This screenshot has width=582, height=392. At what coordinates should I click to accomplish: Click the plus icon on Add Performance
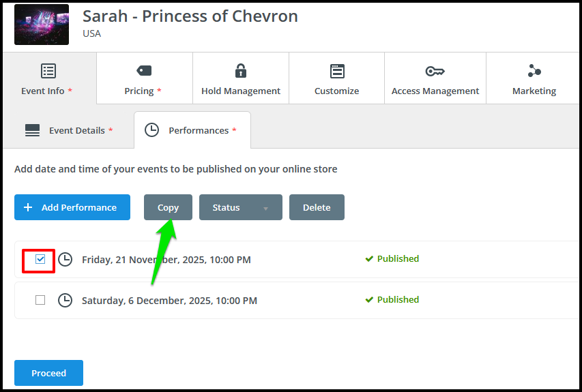(28, 207)
